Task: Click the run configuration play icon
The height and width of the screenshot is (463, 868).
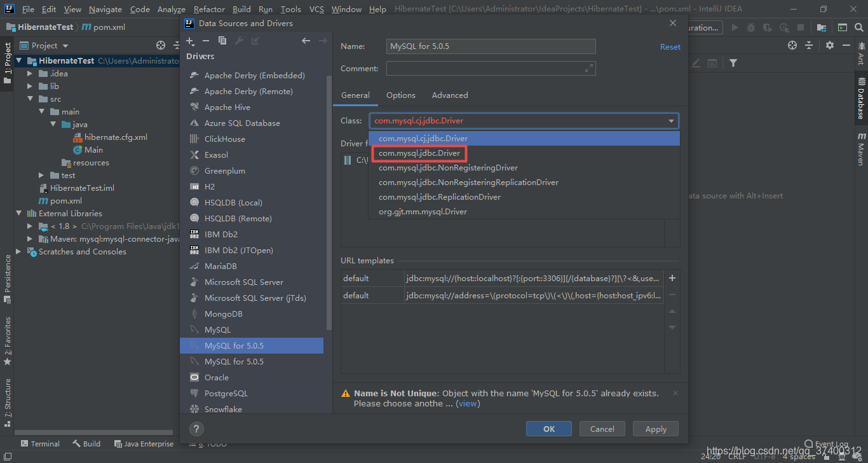Action: (735, 27)
